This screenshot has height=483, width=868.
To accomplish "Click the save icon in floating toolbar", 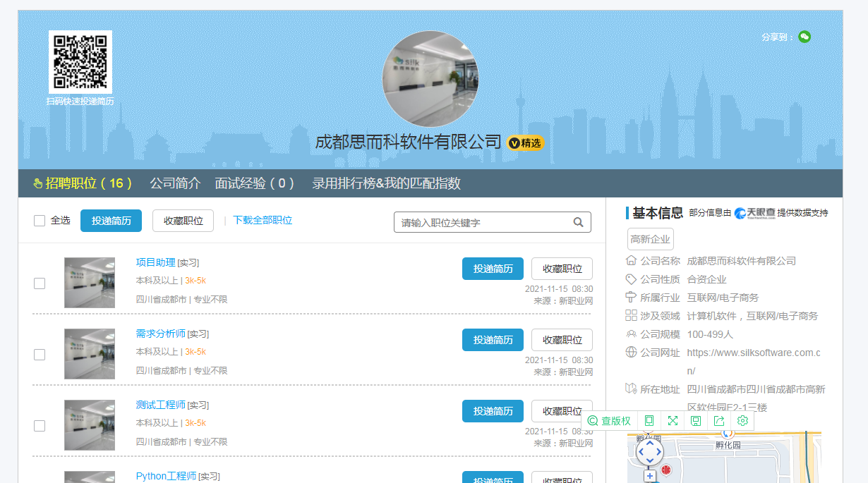I will tap(696, 421).
